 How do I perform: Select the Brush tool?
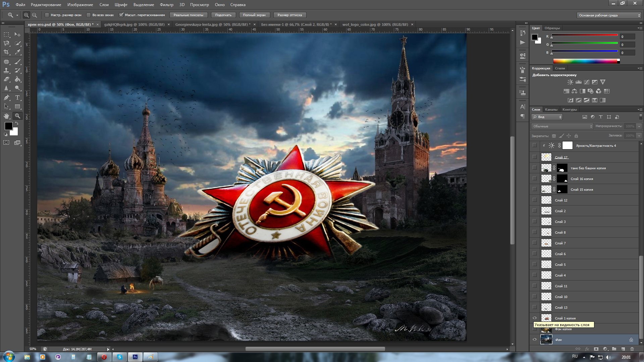point(17,62)
